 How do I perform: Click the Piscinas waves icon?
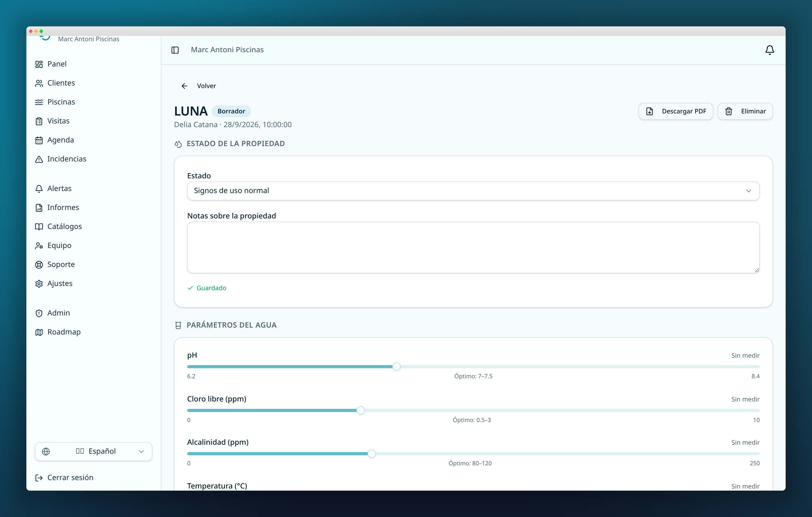[x=39, y=102]
